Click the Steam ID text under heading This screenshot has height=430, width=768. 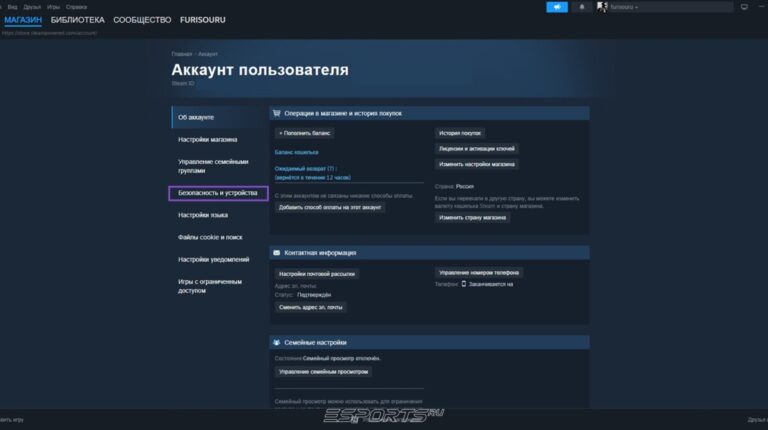(x=183, y=84)
